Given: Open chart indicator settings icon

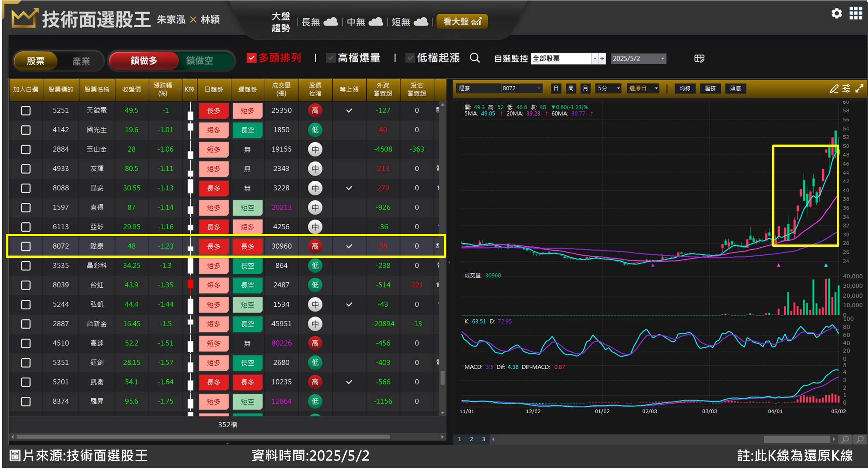Looking at the screenshot, I should (x=847, y=88).
